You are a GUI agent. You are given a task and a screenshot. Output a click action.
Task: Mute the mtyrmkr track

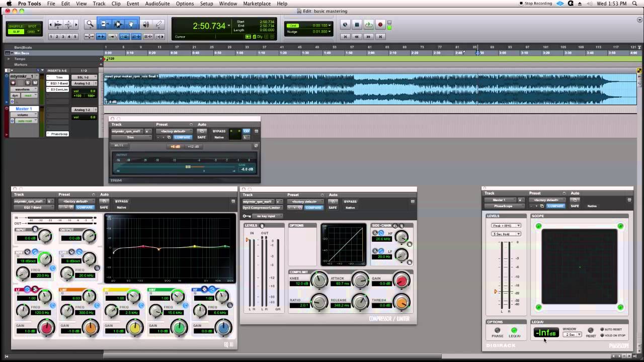[35, 82]
